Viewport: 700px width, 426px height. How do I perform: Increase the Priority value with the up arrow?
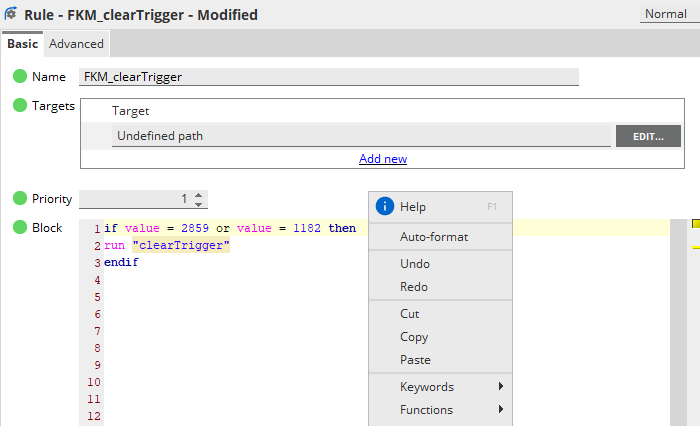[199, 195]
